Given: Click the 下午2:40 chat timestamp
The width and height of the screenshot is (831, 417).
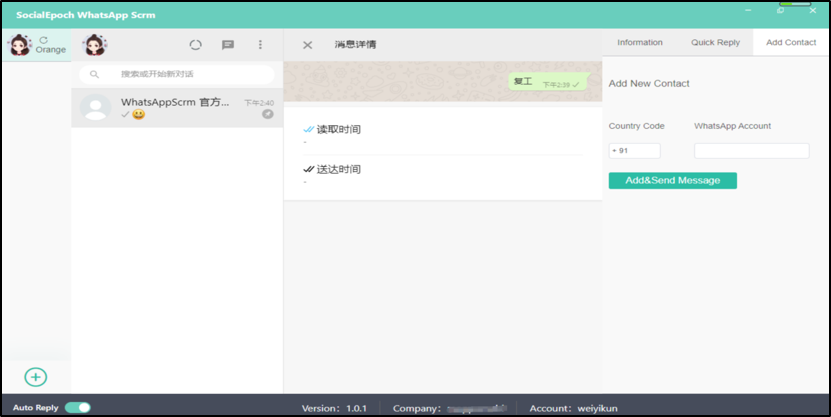Looking at the screenshot, I should tap(259, 103).
